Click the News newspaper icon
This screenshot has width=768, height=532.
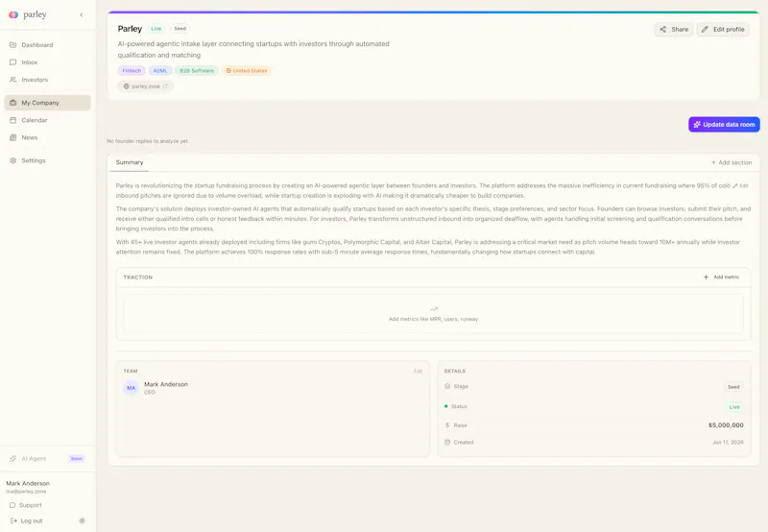point(13,137)
